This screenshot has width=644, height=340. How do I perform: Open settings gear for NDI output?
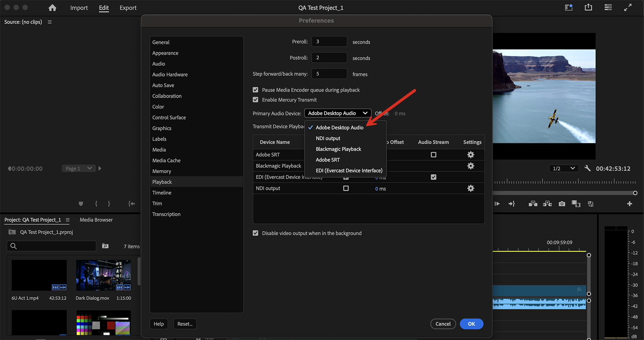471,188
